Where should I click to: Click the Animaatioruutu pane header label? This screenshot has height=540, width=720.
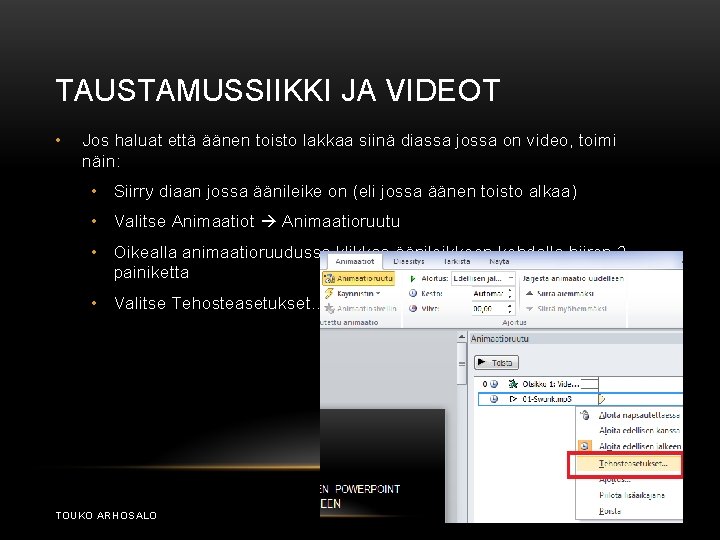coord(500,338)
